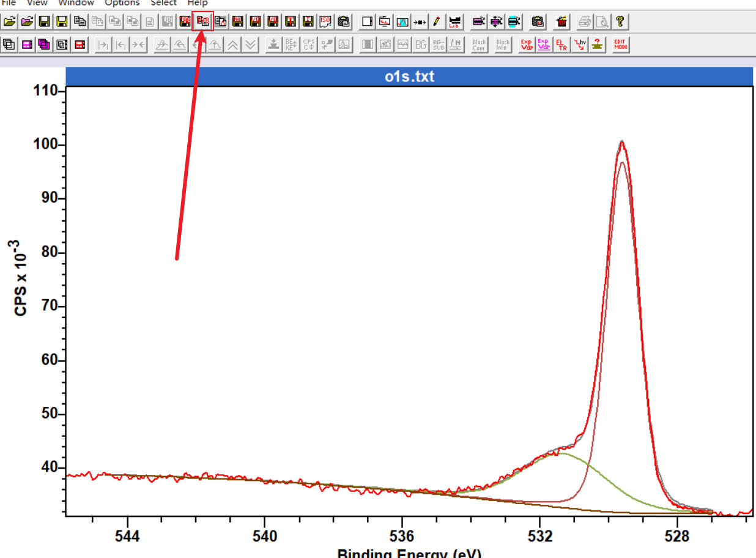Open the View menu
This screenshot has height=558, width=756.
tap(37, 3)
